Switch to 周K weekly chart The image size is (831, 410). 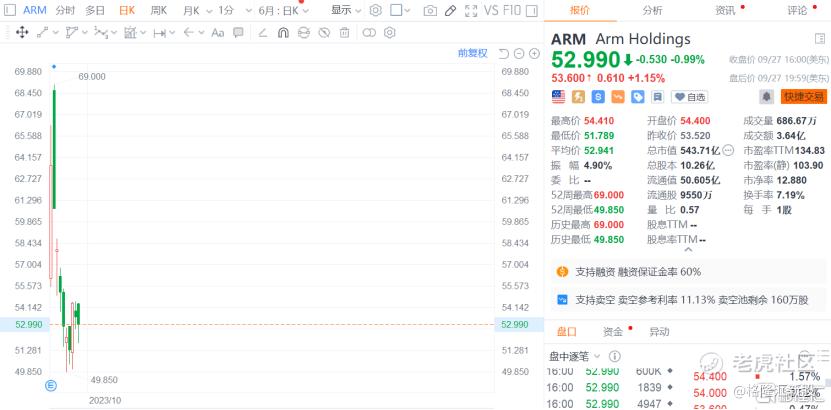158,10
